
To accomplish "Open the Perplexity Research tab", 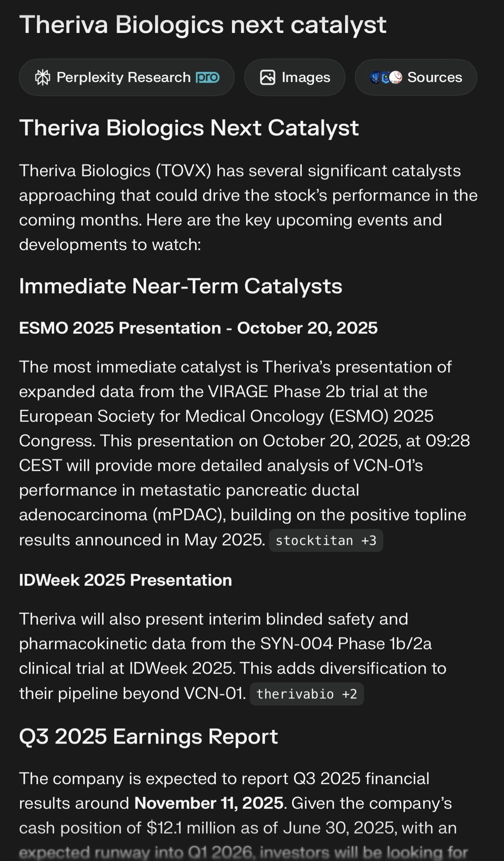I will [x=127, y=77].
